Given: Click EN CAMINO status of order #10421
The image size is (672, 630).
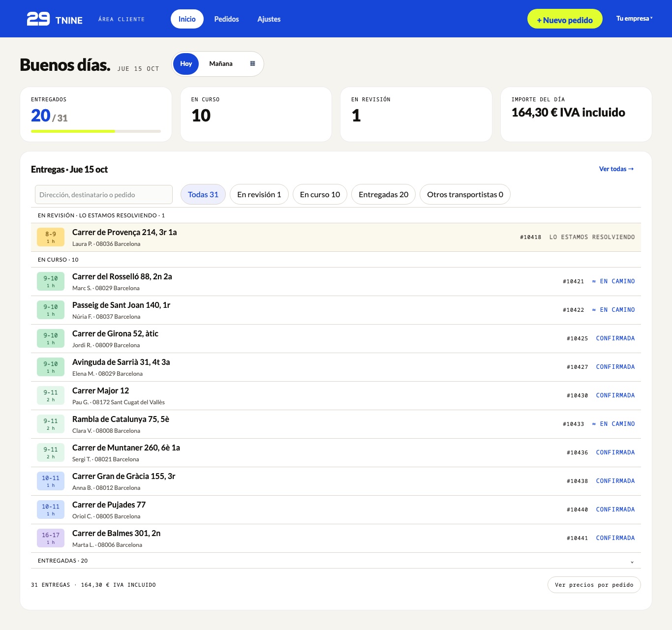Looking at the screenshot, I should [x=613, y=281].
